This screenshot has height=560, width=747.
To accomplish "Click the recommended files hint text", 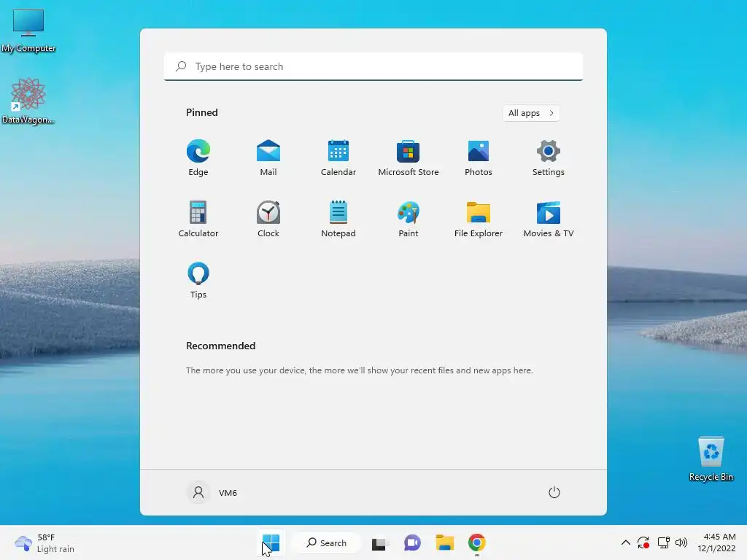I will [359, 370].
